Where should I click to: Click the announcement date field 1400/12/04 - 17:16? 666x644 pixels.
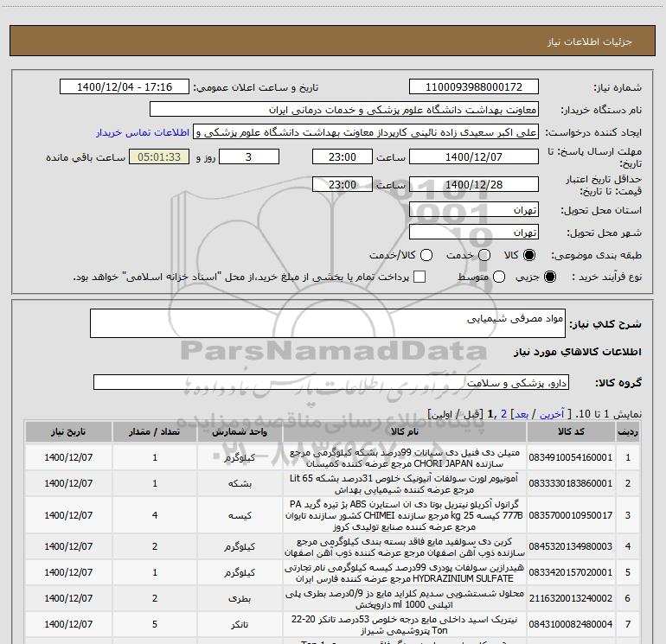tap(125, 87)
